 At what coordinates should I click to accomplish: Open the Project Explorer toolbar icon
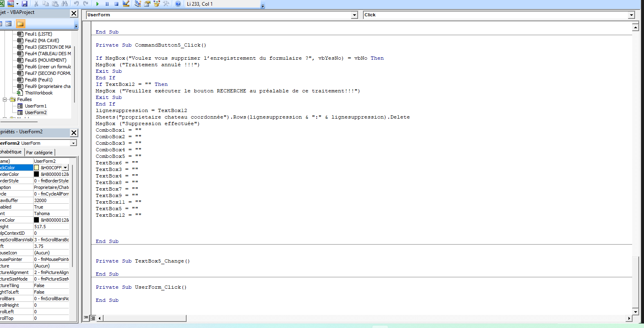pos(138,4)
